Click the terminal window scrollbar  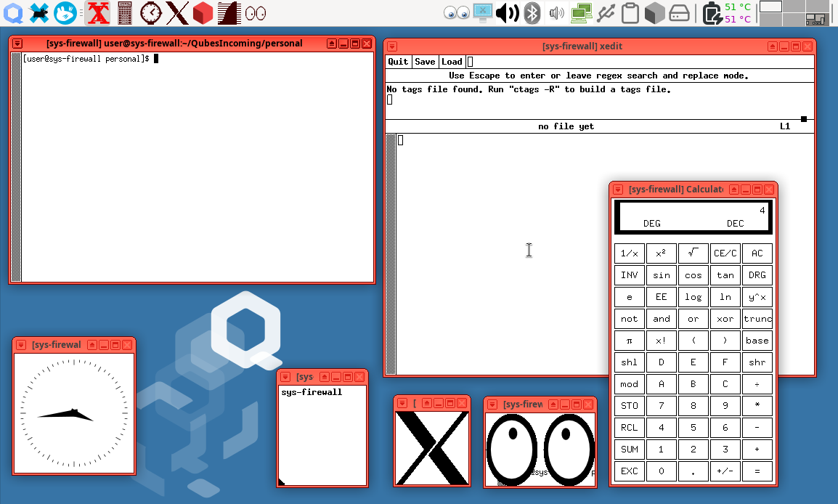point(16,167)
